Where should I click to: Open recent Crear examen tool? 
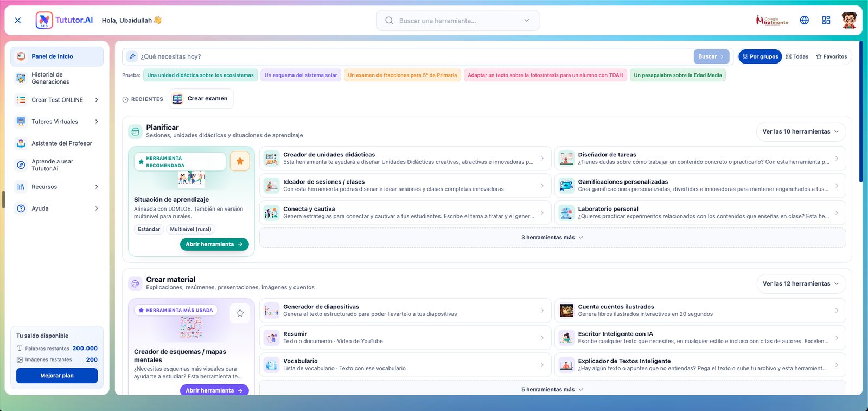(x=201, y=99)
